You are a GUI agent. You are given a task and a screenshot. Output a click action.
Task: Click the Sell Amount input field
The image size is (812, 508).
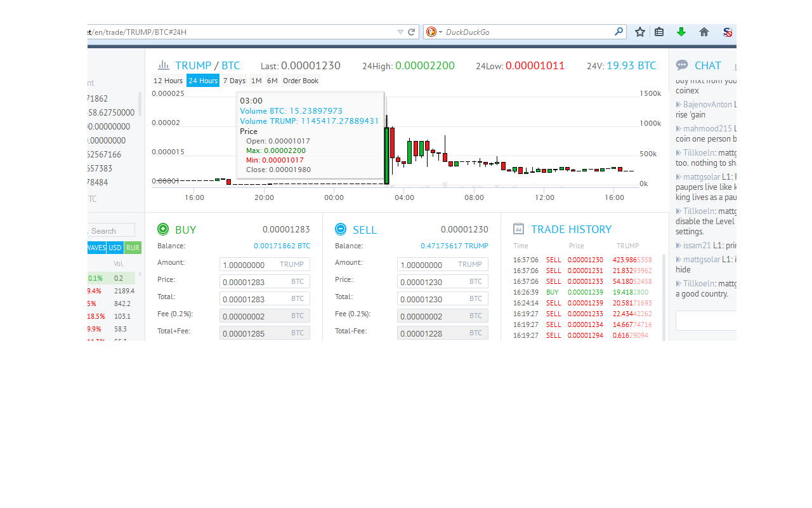coord(443,264)
